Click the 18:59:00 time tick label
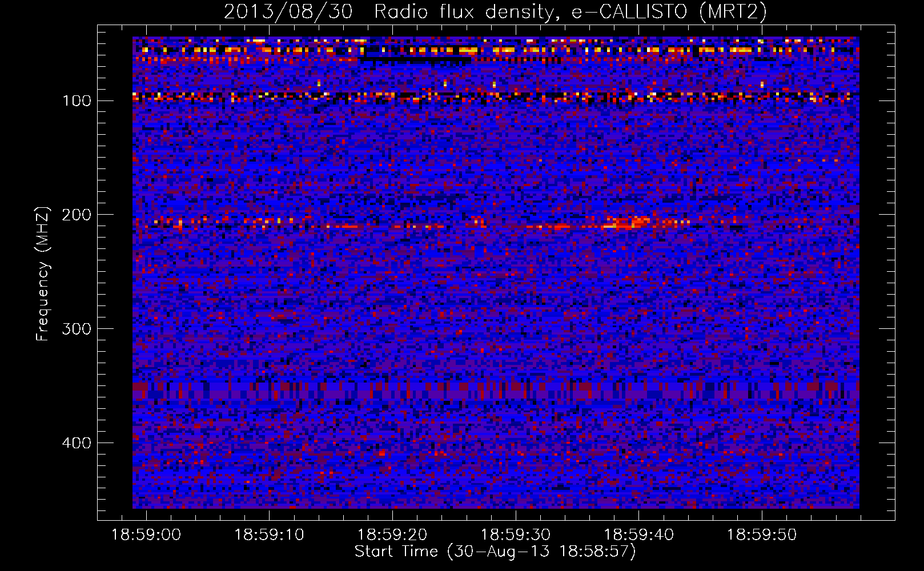 pos(146,535)
